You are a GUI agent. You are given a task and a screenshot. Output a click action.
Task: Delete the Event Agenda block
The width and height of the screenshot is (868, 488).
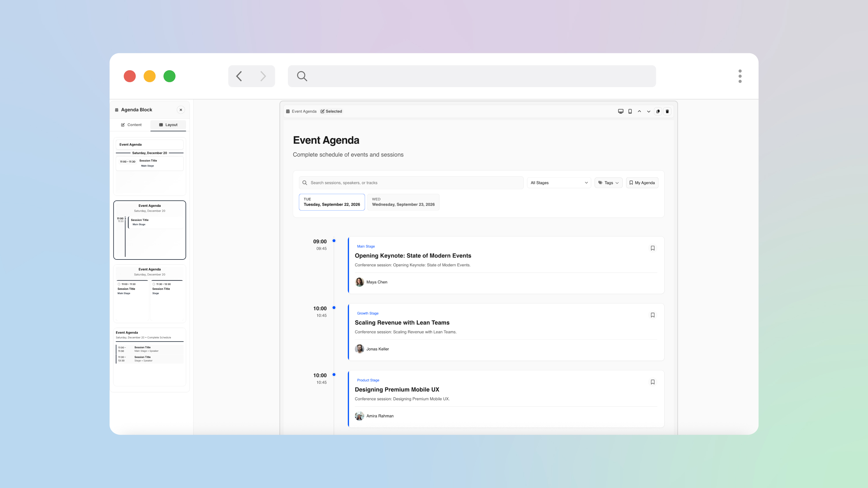[x=667, y=111]
